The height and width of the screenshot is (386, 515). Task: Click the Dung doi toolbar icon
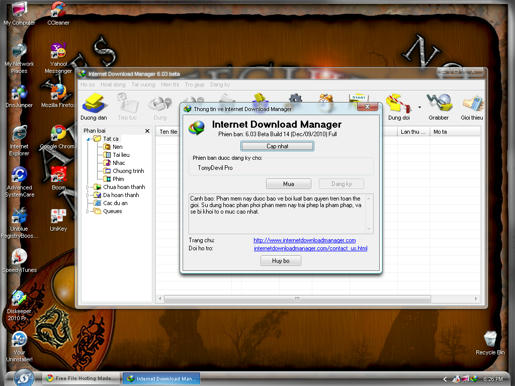398,107
